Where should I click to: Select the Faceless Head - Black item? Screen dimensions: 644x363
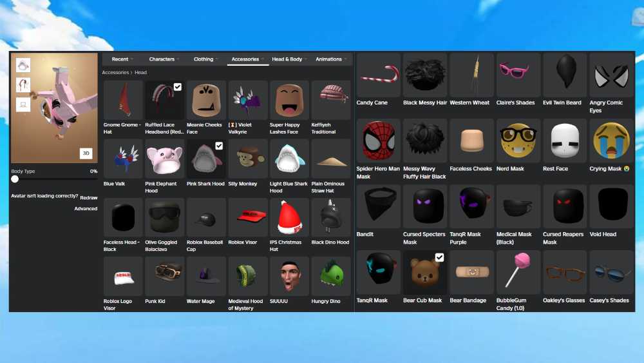pos(123,217)
